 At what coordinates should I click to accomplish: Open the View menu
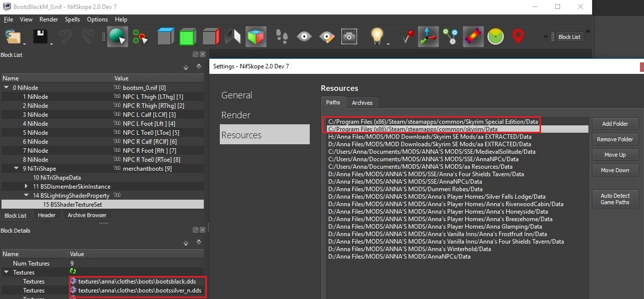26,19
